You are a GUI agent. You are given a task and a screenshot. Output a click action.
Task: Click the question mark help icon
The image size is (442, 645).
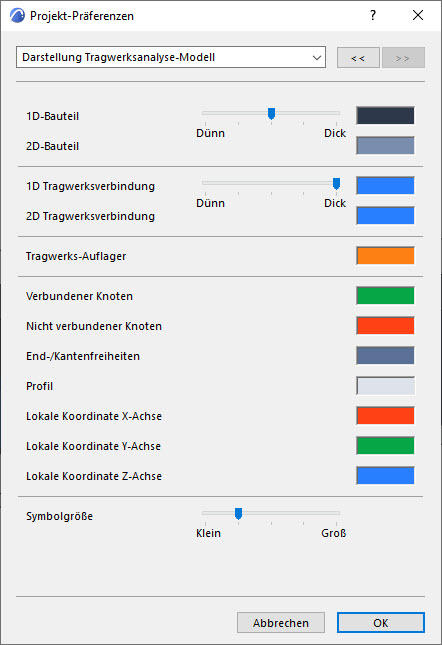(x=373, y=15)
